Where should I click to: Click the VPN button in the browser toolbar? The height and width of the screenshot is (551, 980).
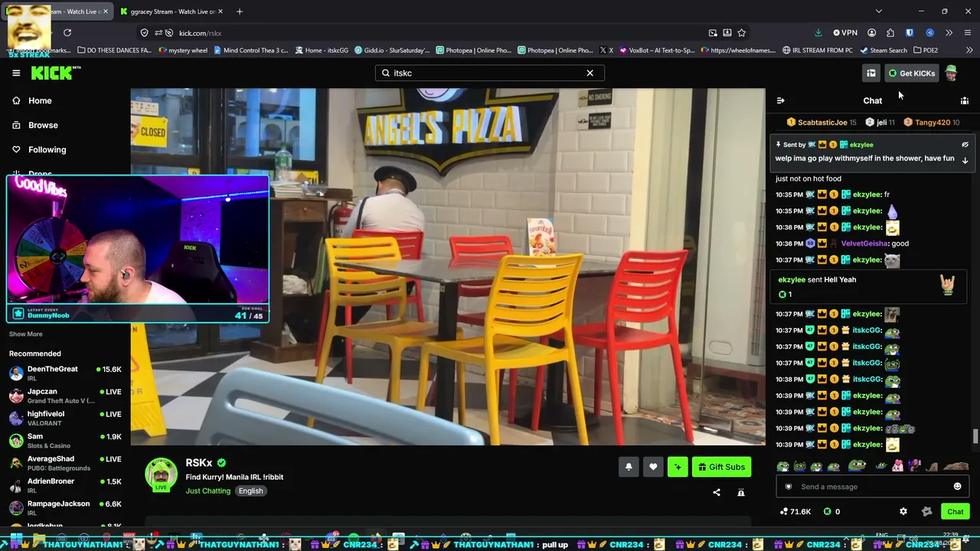click(x=845, y=33)
